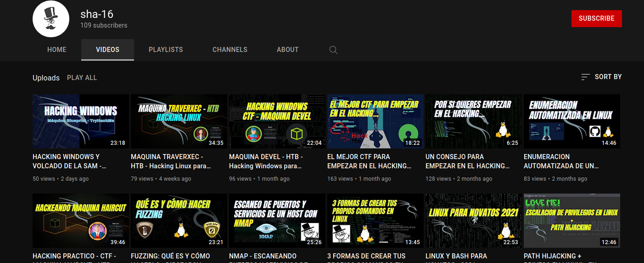Screen dimensions: 644x263
Task: Click the 22:04 duration badge
Action: [314, 143]
